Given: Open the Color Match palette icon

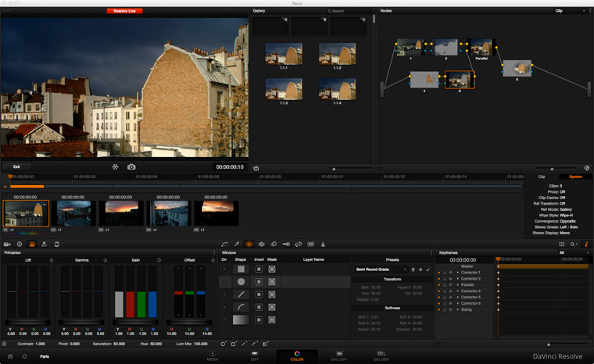Looking at the screenshot, I should pyautogui.click(x=20, y=244).
